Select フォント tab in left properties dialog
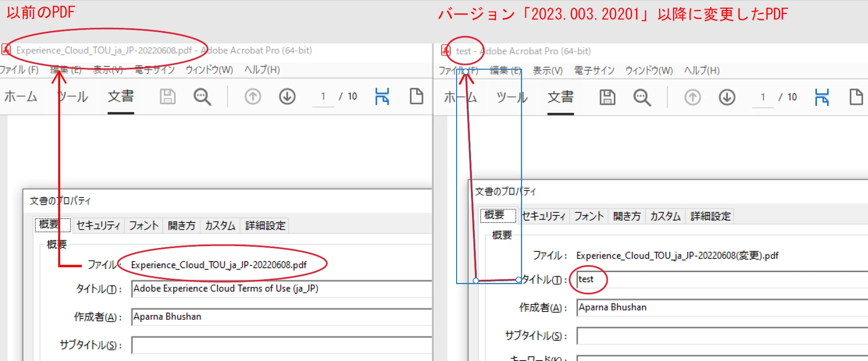Viewport: 868px width, 361px height. (x=143, y=225)
